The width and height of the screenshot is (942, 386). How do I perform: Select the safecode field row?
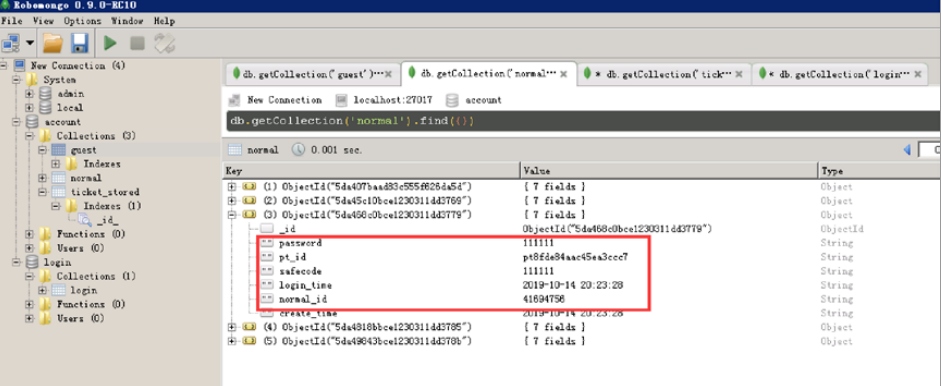tap(582, 271)
